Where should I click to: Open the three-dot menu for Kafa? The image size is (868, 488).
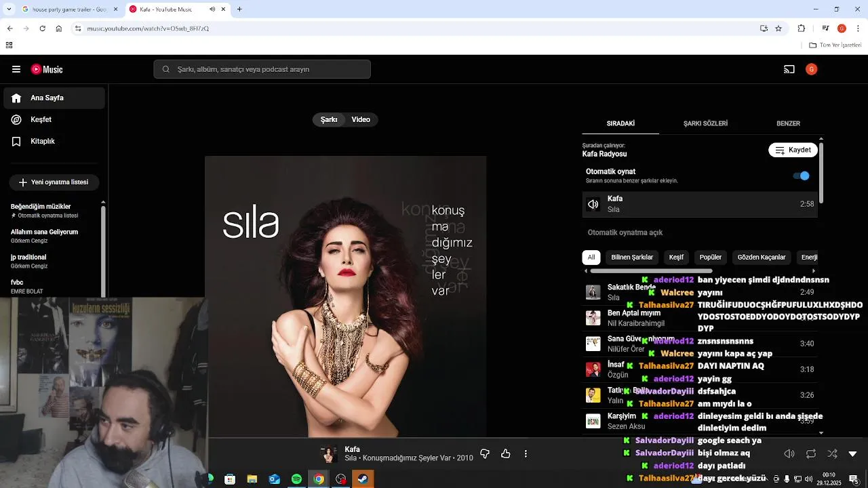point(526,453)
